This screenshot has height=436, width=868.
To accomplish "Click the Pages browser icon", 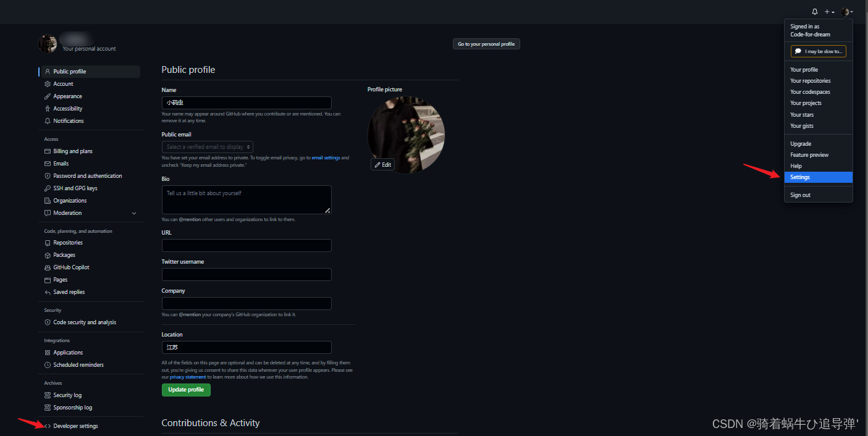I will [x=48, y=280].
